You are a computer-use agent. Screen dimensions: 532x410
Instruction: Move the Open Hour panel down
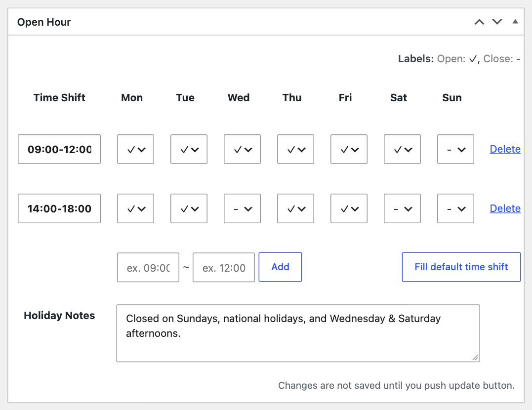pos(497,22)
